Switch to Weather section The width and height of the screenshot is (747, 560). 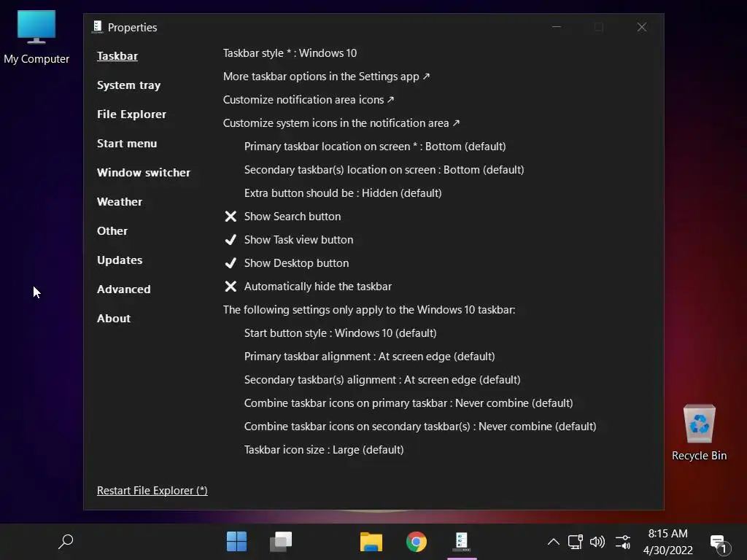coord(119,201)
